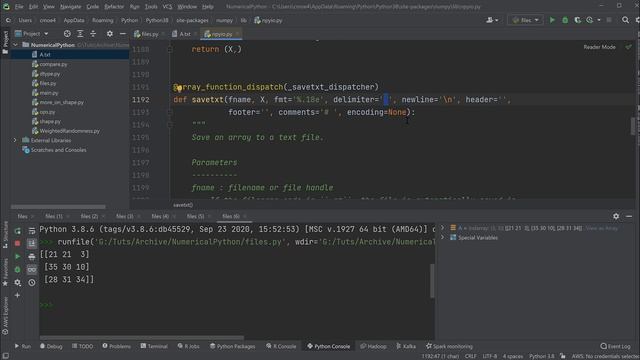Open the File menu

point(19,7)
